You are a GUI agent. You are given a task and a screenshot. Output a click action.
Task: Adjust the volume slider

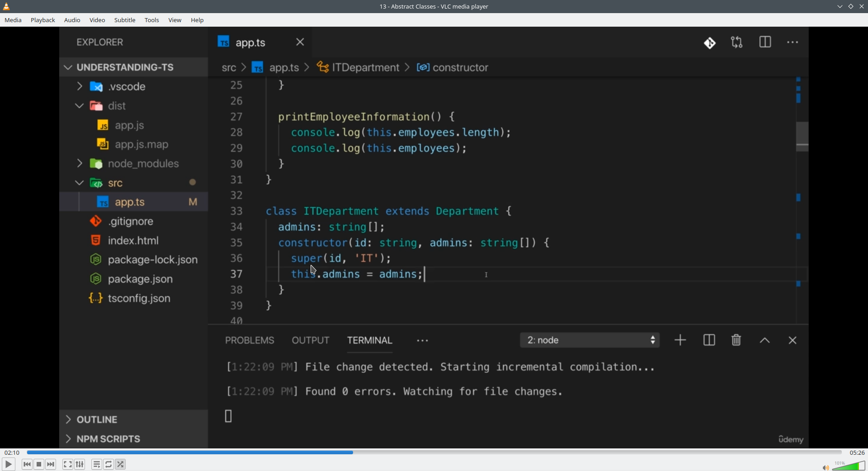click(849, 466)
